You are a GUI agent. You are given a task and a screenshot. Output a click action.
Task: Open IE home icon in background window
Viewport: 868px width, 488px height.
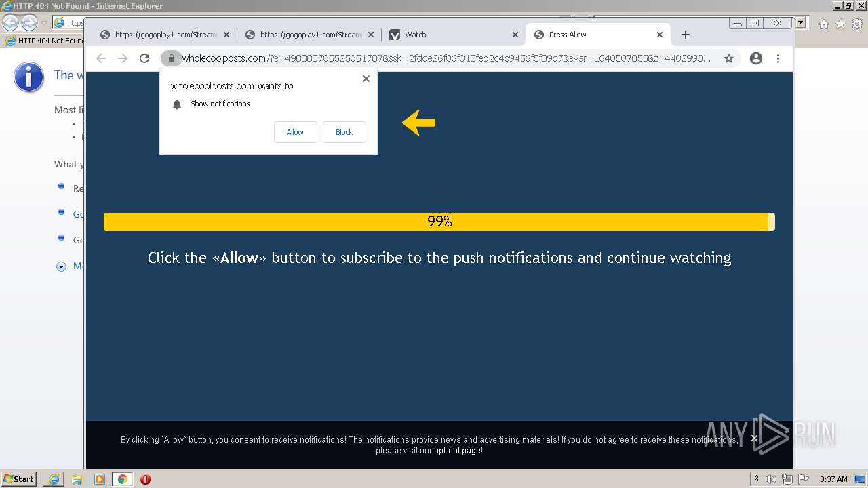pyautogui.click(x=823, y=24)
